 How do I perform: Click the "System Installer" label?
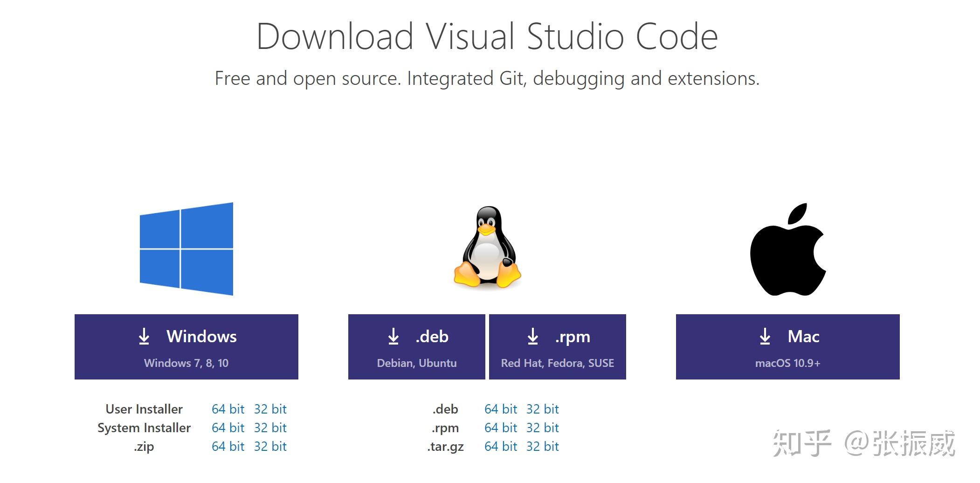144,428
